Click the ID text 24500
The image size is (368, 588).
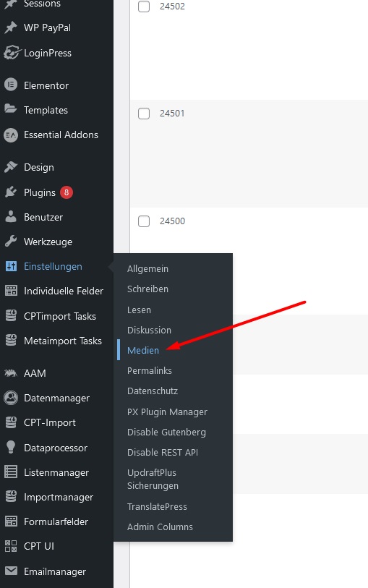(x=172, y=221)
